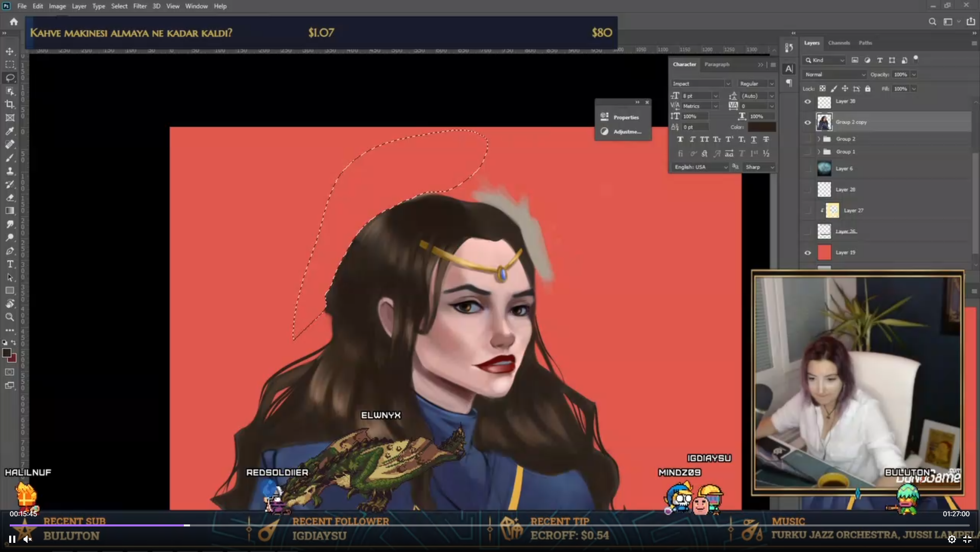
Task: Filter layers by pixel layers icon
Action: pyautogui.click(x=855, y=60)
